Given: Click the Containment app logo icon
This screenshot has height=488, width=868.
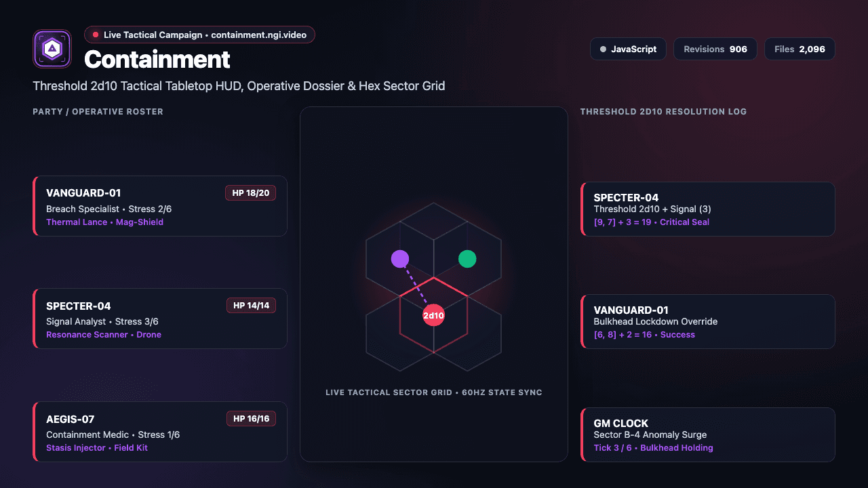Looking at the screenshot, I should pyautogui.click(x=52, y=49).
